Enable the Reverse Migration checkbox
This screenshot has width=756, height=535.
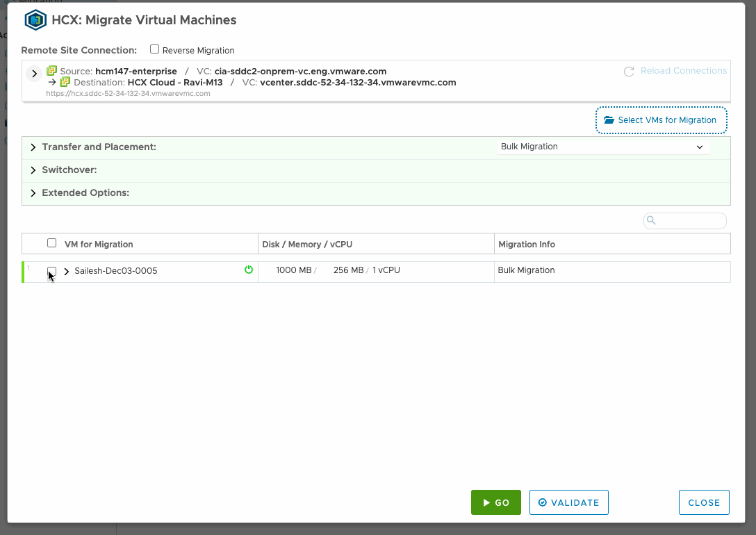(154, 49)
